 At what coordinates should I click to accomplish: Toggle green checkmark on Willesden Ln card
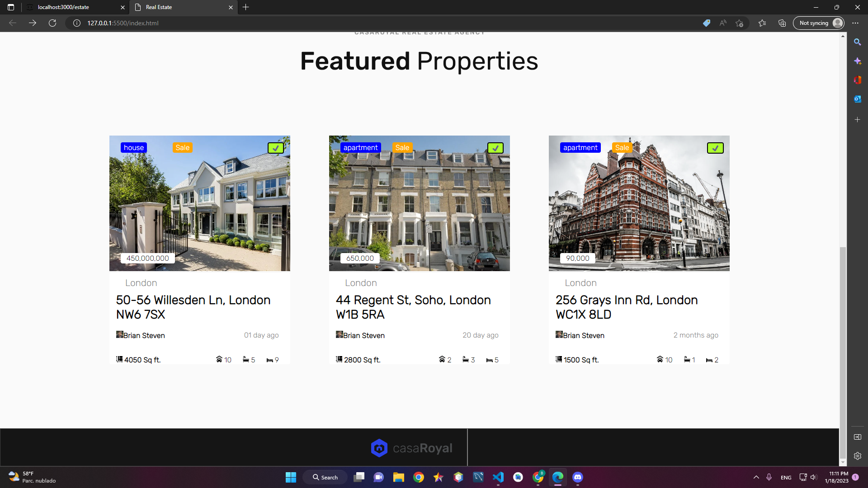tap(275, 148)
